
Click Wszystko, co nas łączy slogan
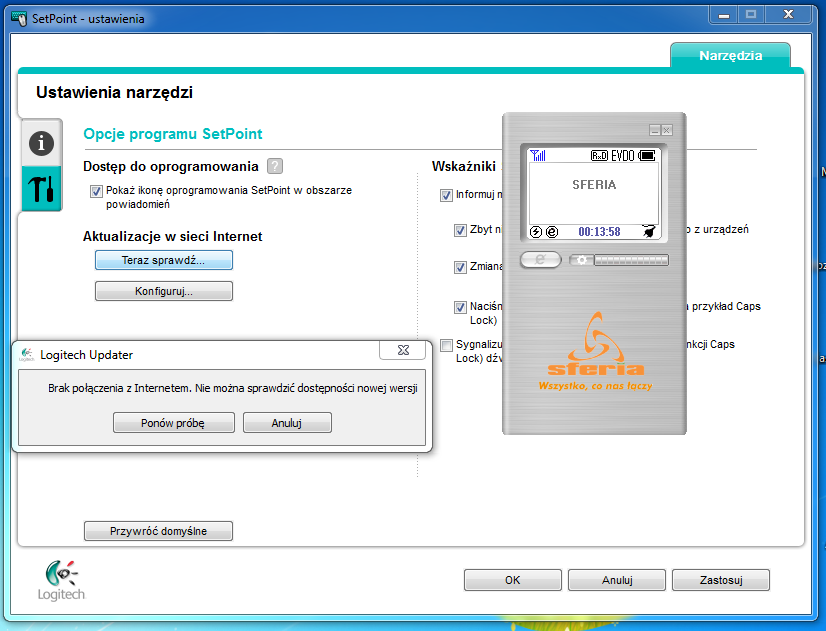[x=595, y=386]
